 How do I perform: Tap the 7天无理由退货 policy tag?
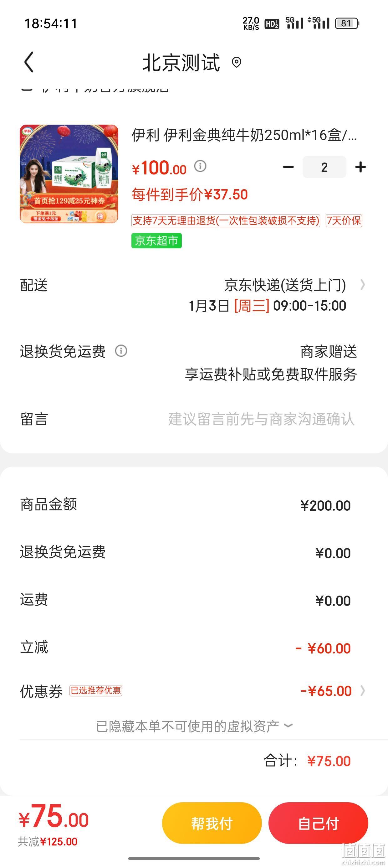(x=226, y=221)
